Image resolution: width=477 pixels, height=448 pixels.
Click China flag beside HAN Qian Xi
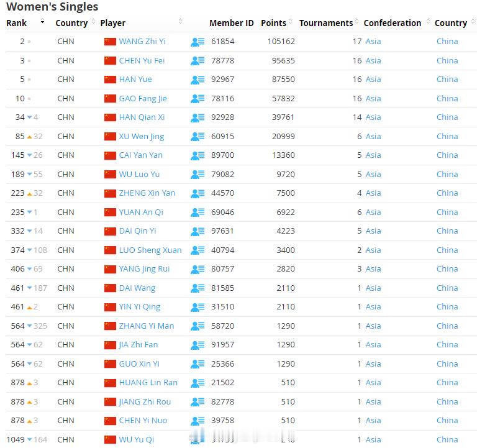[110, 117]
